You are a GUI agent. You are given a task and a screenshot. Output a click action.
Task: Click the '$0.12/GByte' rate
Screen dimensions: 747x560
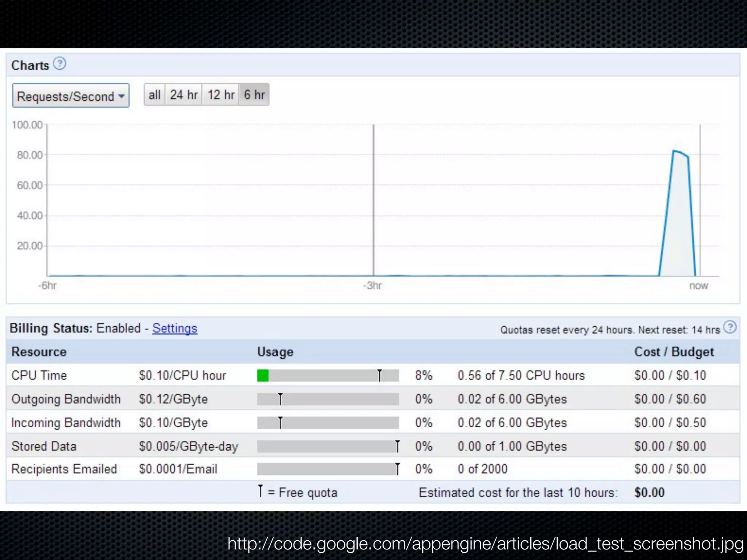[x=173, y=399]
